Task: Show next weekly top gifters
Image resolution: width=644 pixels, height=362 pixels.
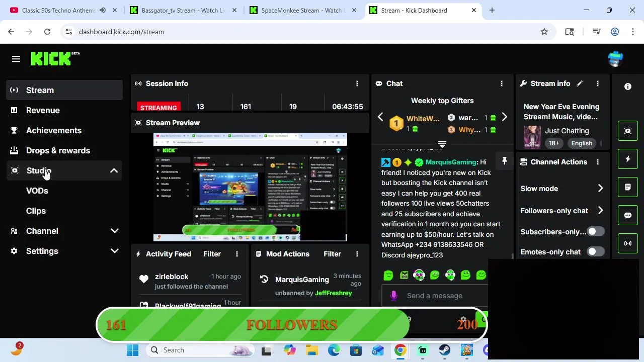Action: (504, 117)
